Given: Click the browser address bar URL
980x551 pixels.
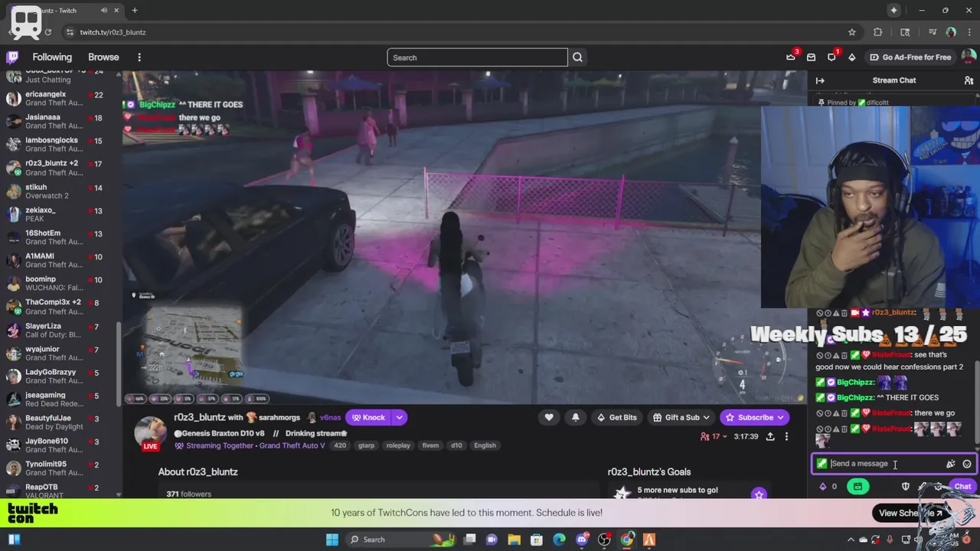Looking at the screenshot, I should pos(113,32).
